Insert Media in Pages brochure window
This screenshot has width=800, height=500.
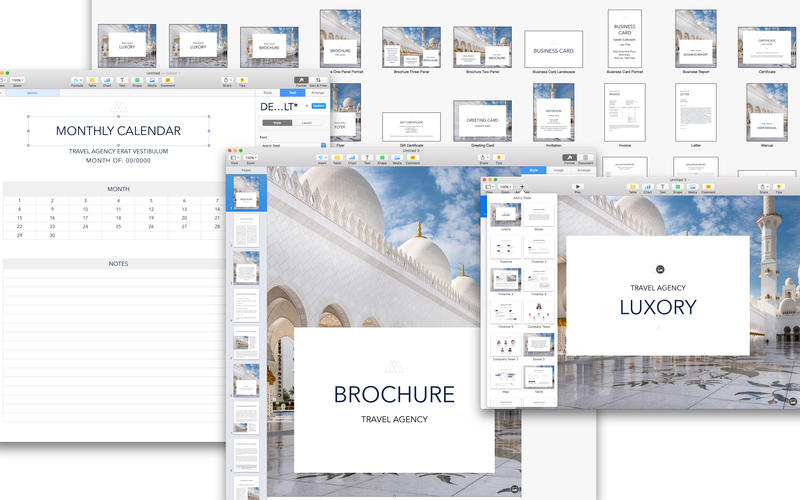click(x=397, y=159)
